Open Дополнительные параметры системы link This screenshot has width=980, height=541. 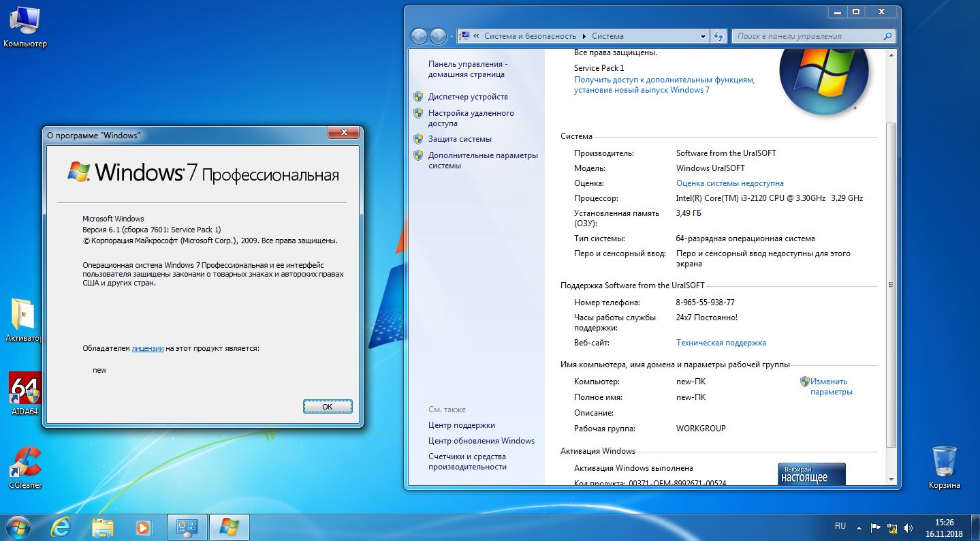click(x=483, y=160)
